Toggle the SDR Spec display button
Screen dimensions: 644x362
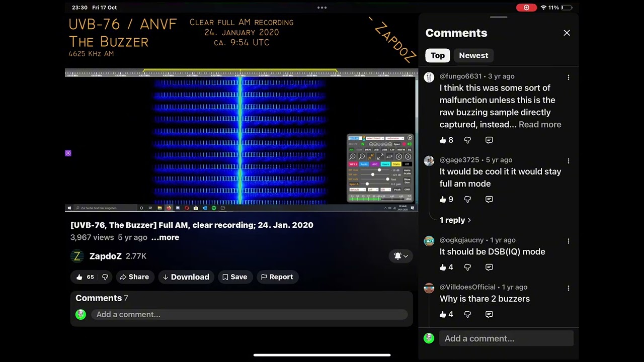[x=397, y=144]
